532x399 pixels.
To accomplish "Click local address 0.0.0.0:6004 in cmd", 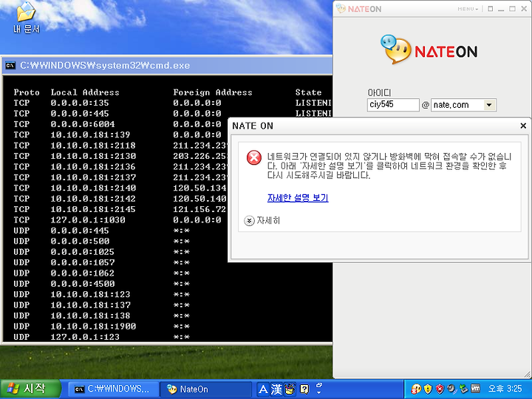I will (83, 124).
